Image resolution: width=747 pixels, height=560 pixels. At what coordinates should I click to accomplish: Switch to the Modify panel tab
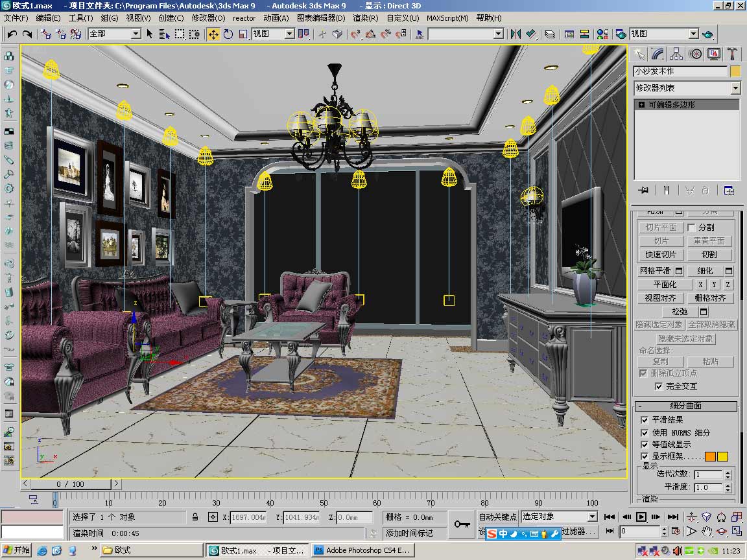pos(658,54)
